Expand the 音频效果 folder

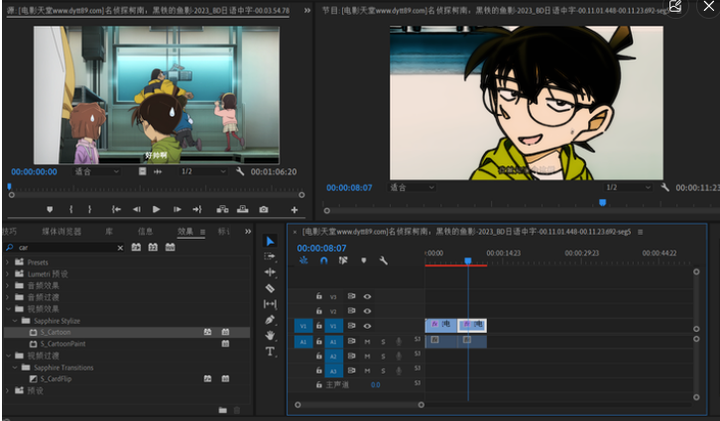pos(7,286)
